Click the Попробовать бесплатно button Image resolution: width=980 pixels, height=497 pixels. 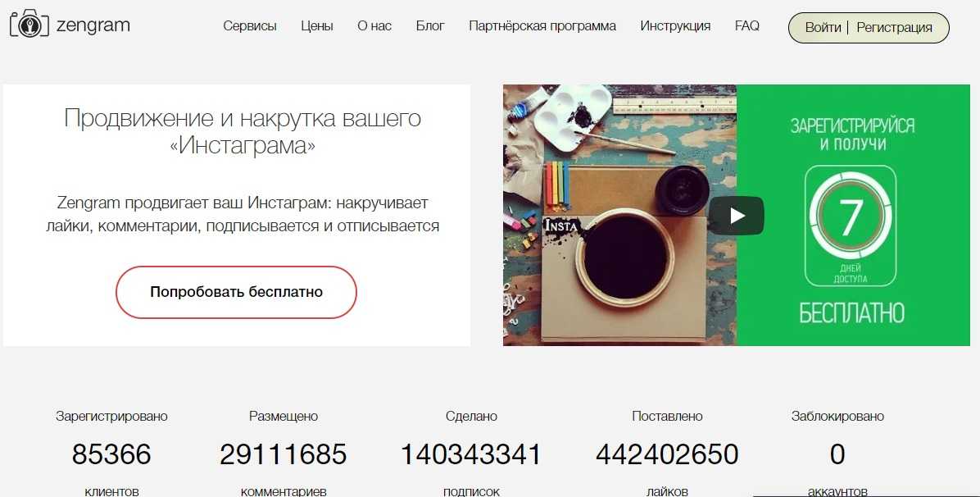tap(236, 292)
